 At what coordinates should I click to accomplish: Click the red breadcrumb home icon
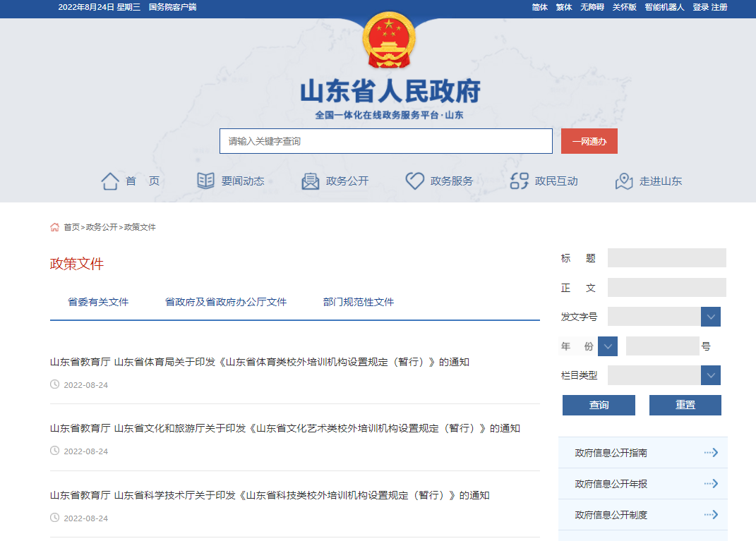click(x=54, y=227)
